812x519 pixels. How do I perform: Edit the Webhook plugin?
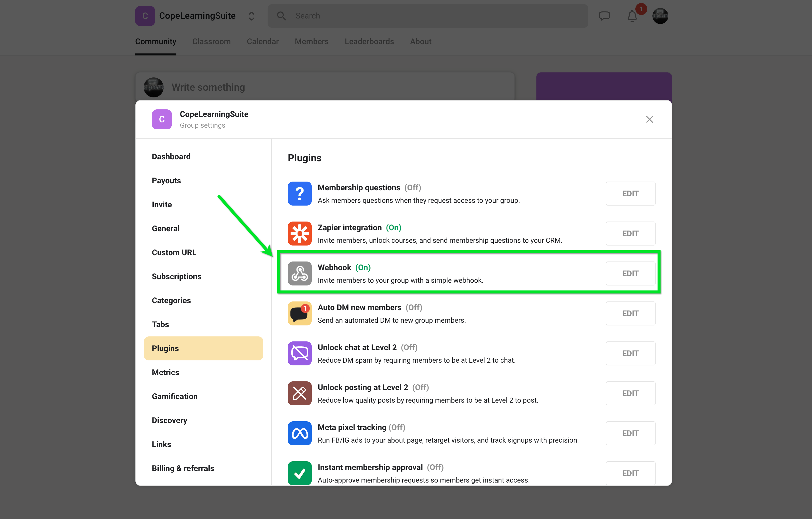pyautogui.click(x=630, y=273)
